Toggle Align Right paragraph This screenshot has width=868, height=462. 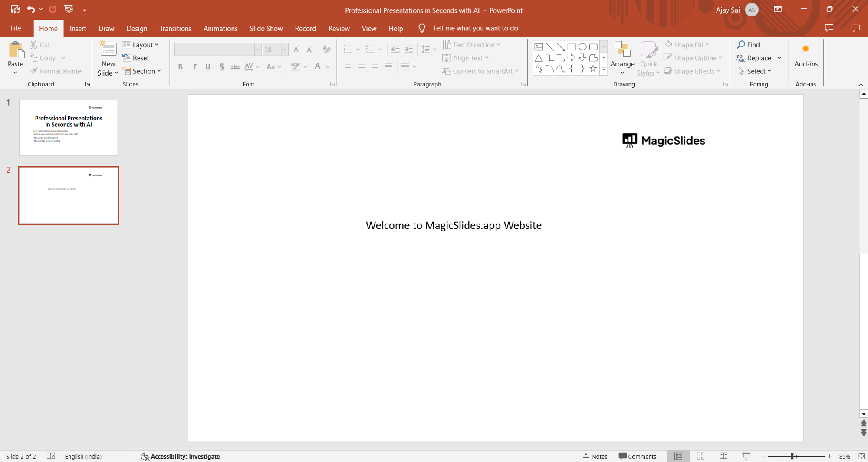[x=375, y=67]
